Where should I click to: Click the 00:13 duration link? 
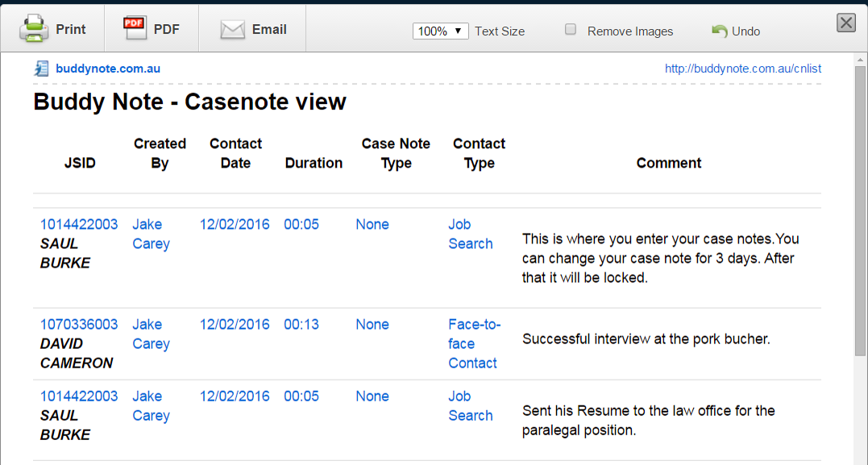[301, 324]
